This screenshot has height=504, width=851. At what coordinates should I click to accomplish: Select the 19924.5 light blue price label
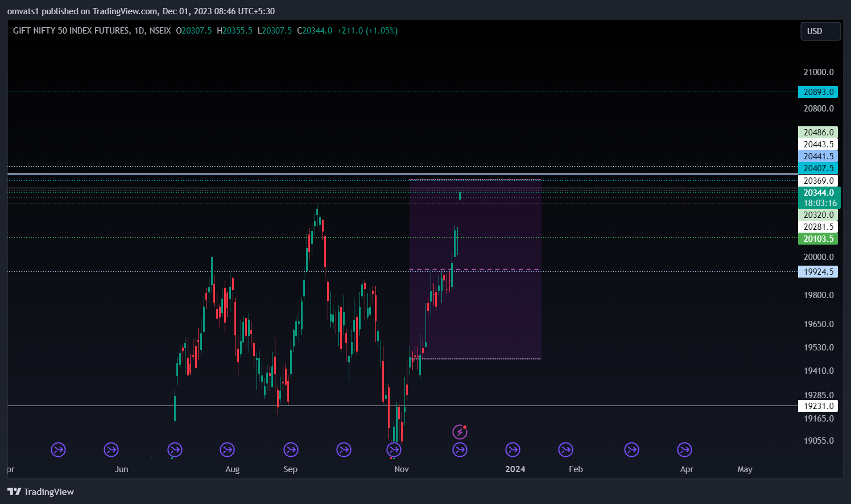818,271
